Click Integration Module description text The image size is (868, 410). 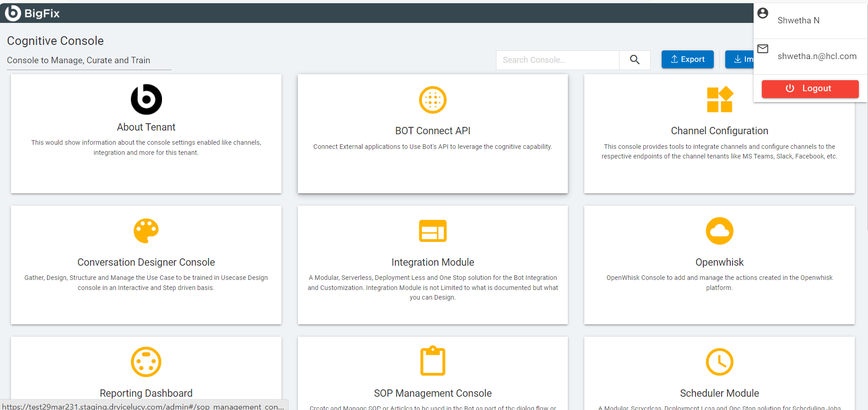coord(433,288)
